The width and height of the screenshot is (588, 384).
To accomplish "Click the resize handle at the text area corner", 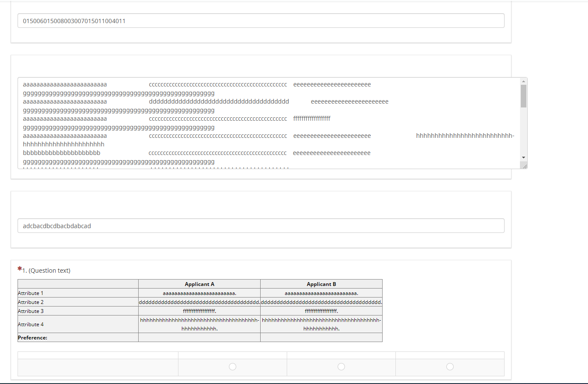I will 525,166.
